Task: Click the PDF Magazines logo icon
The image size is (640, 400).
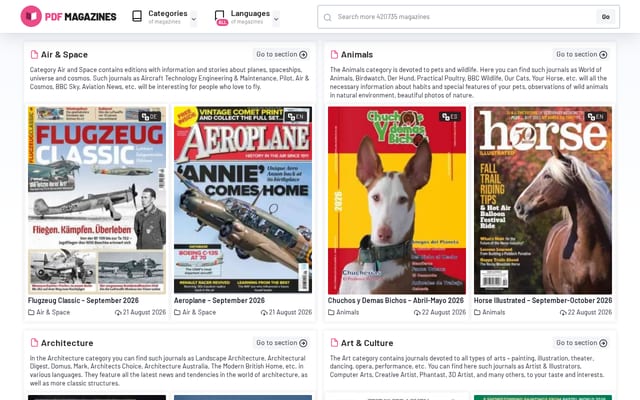Action: coord(31,16)
